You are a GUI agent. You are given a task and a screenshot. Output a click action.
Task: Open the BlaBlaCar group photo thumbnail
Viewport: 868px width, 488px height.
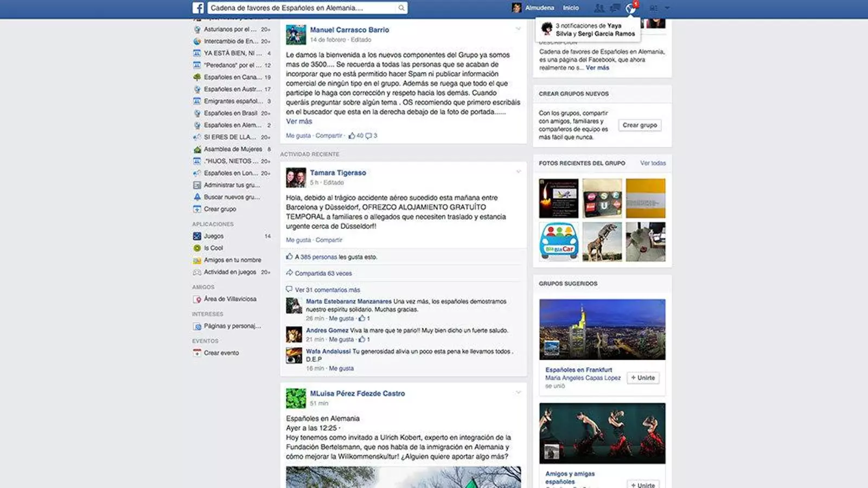point(559,242)
